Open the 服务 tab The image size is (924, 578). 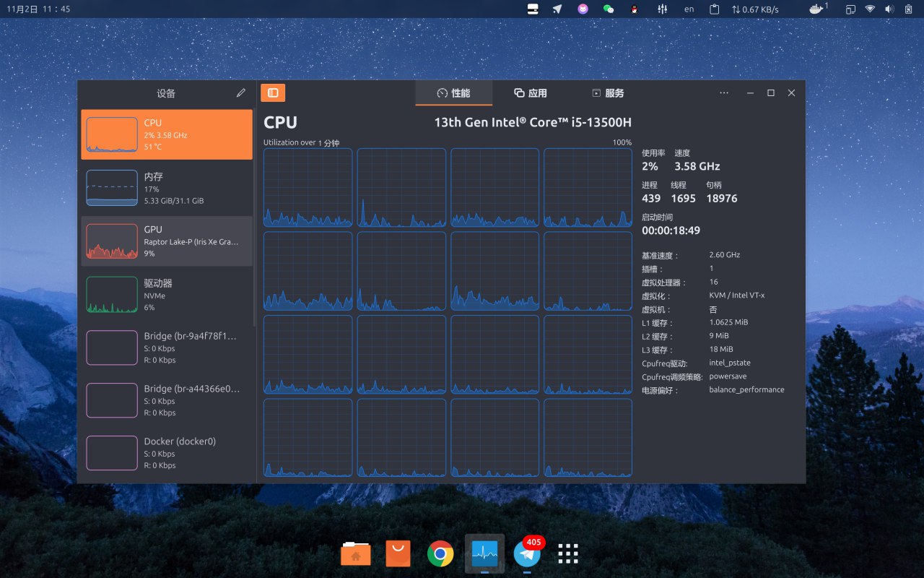tap(607, 93)
